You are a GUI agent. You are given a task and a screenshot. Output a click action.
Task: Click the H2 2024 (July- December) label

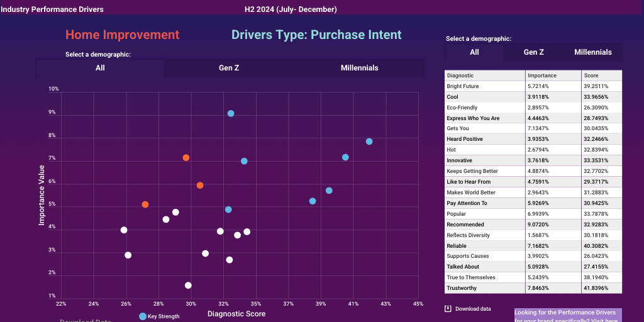pyautogui.click(x=291, y=9)
